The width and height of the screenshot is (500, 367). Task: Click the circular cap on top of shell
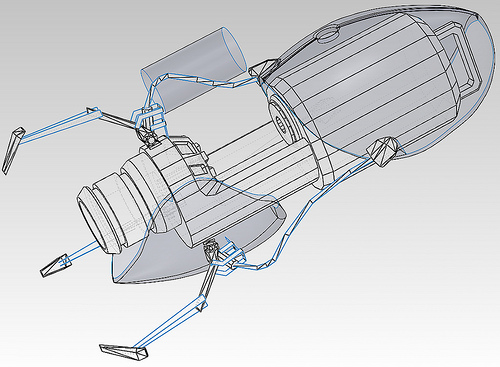(x=328, y=35)
